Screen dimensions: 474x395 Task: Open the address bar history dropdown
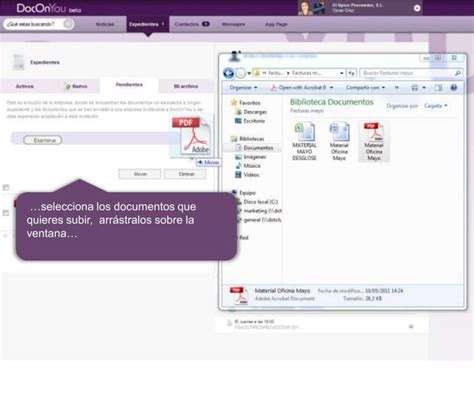click(342, 73)
